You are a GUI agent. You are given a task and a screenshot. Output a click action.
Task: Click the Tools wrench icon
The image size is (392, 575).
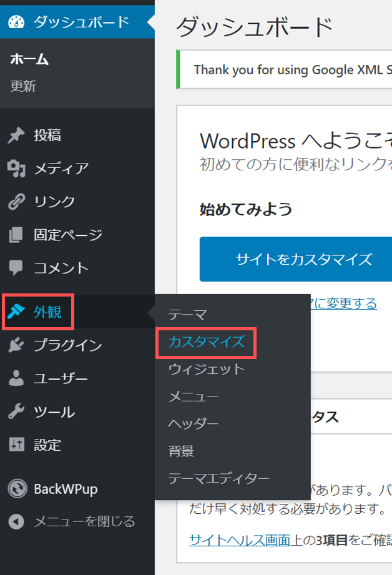[x=16, y=411]
